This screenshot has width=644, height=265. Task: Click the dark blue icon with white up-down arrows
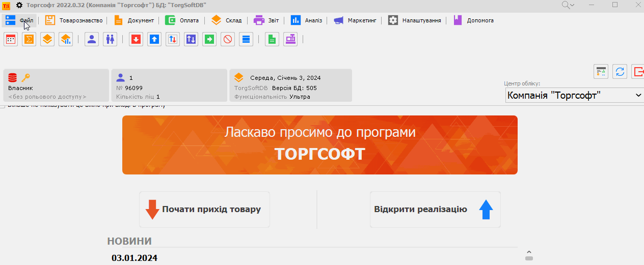(191, 39)
